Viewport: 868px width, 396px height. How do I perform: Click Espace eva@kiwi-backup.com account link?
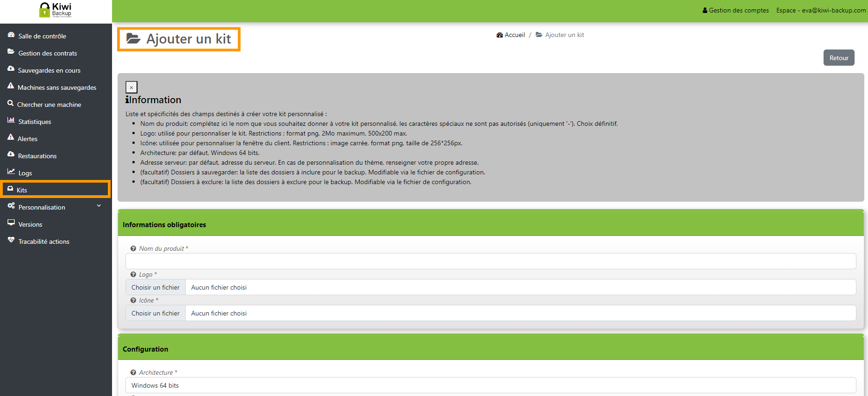tap(821, 10)
